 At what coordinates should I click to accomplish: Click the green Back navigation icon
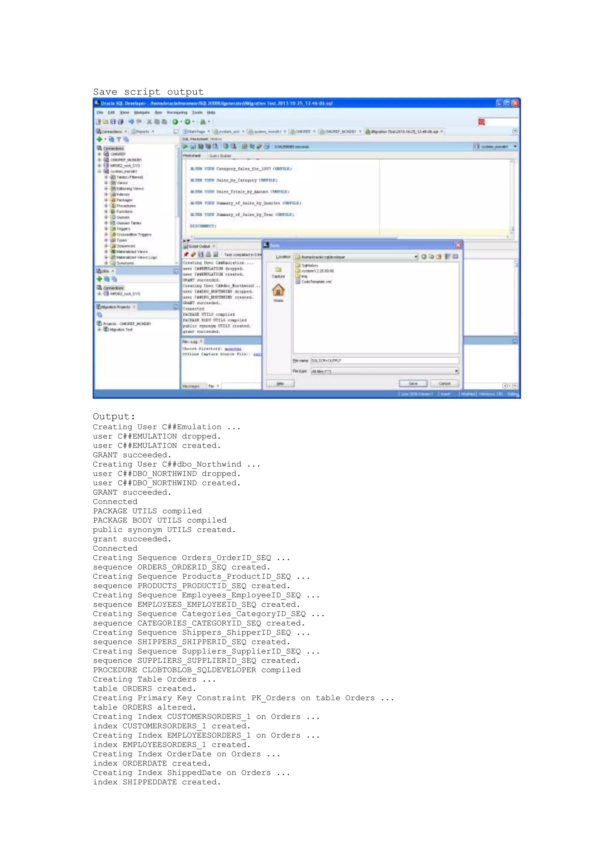click(175, 122)
